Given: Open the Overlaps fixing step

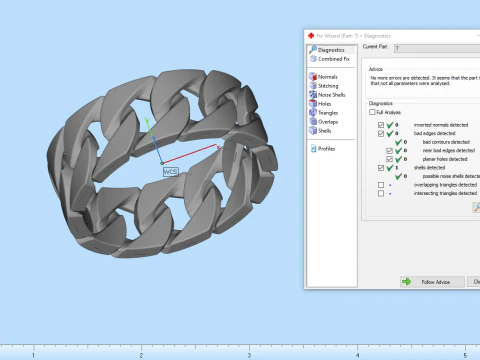Looking at the screenshot, I should [324, 122].
